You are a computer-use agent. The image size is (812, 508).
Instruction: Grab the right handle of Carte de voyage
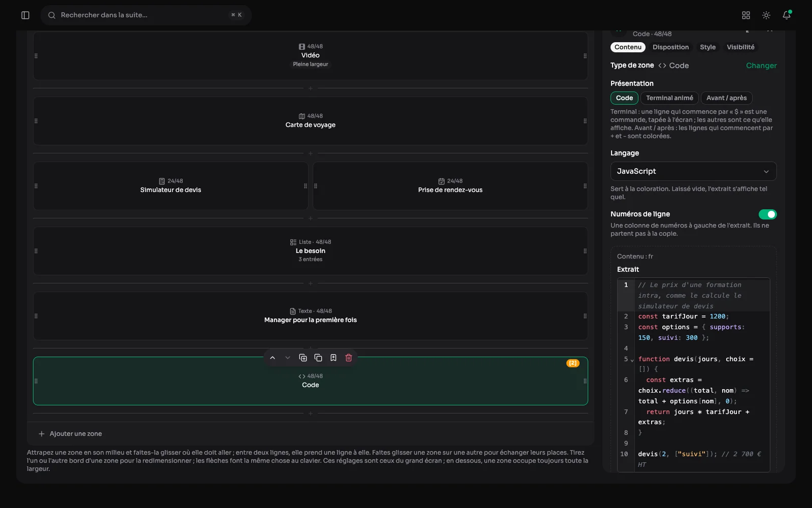tap(585, 121)
